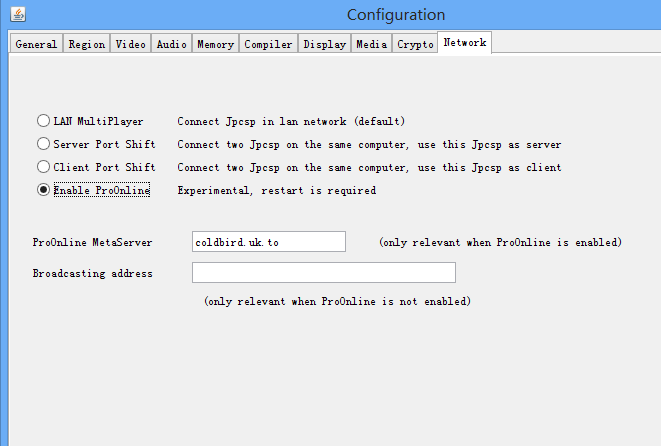Select LAN MultiPlayer radio option
The width and height of the screenshot is (661, 446).
[44, 121]
